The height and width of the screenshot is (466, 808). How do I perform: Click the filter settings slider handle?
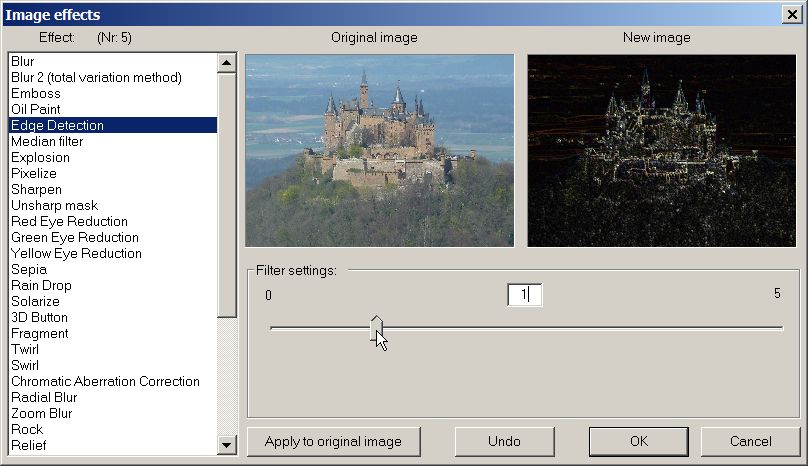(x=376, y=327)
